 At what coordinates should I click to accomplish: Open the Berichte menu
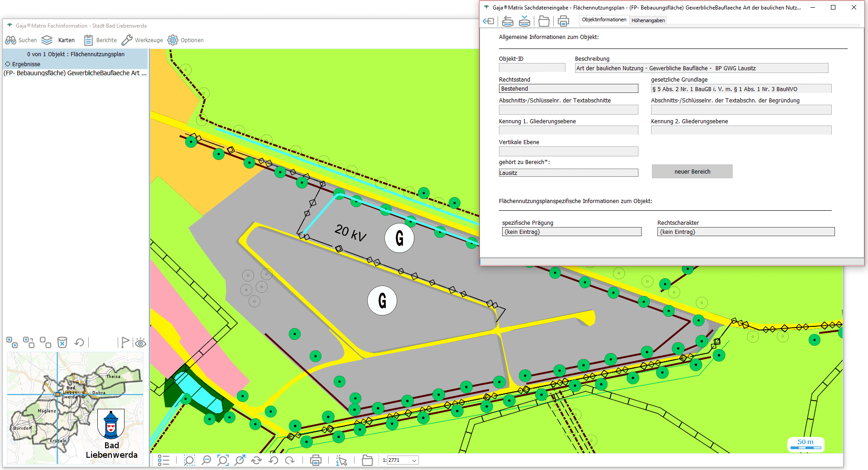click(x=101, y=40)
